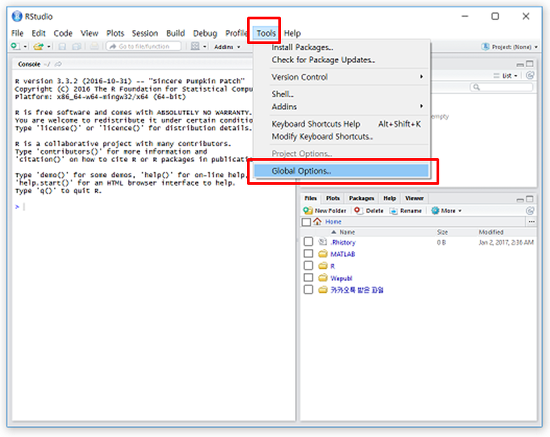Click the Go to file/function field
Viewport: 550px width, 437px height.
(144, 46)
